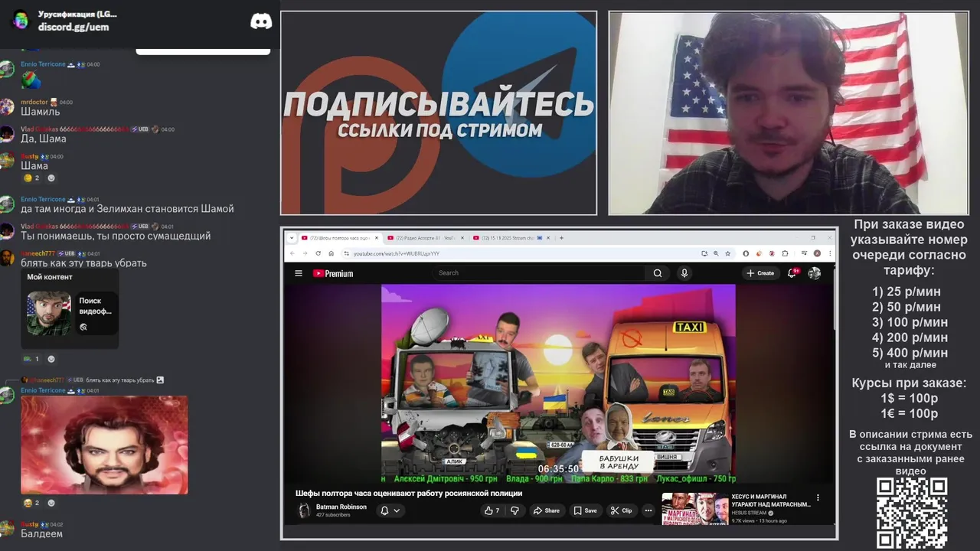Toggle the emoji reaction with count 2 under Шама
Screen dimensions: 980x551
(31, 178)
